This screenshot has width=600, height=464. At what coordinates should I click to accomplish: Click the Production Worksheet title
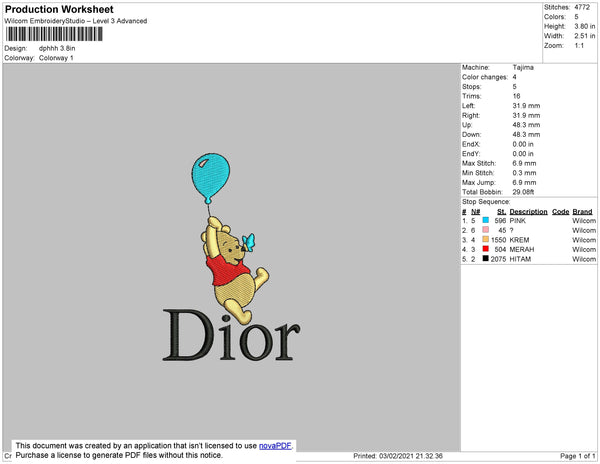[x=59, y=10]
